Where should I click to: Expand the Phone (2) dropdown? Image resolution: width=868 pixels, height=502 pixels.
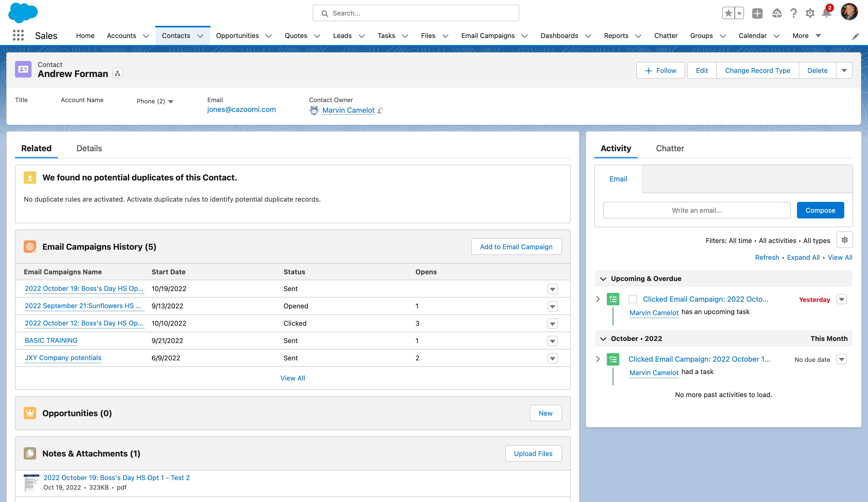(171, 101)
